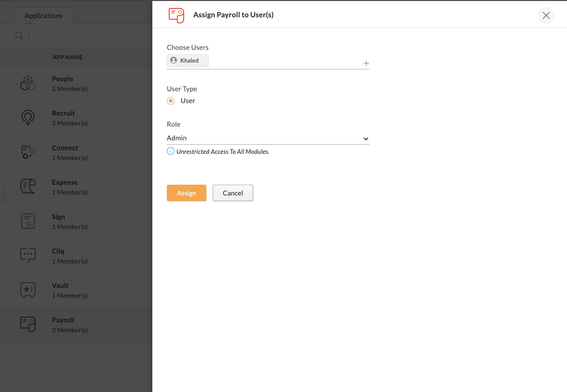
Task: Click the info icon beside access note
Action: pos(170,151)
